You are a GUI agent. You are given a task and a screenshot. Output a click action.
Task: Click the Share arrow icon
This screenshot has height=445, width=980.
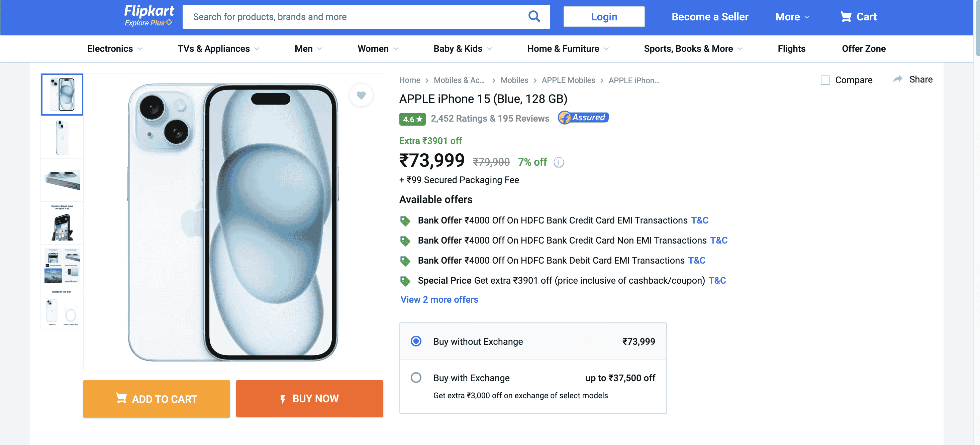click(x=897, y=79)
